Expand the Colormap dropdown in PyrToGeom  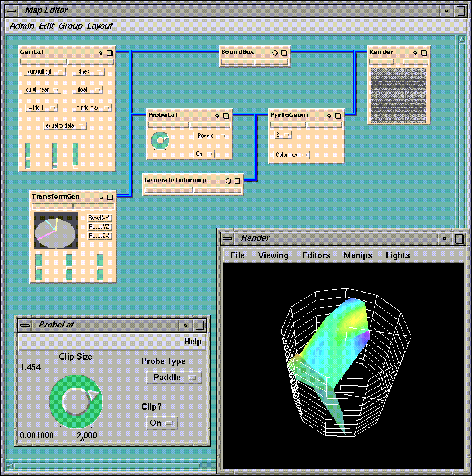click(291, 155)
